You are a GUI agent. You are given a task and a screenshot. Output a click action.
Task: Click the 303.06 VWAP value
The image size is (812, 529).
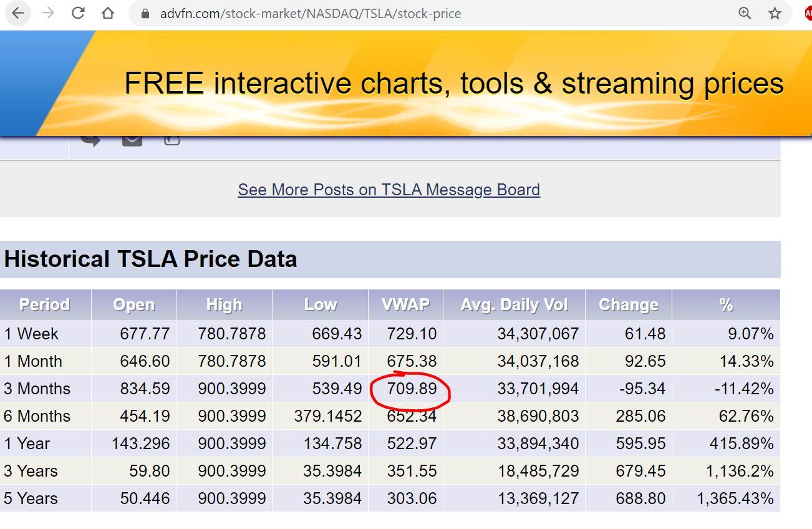[412, 498]
